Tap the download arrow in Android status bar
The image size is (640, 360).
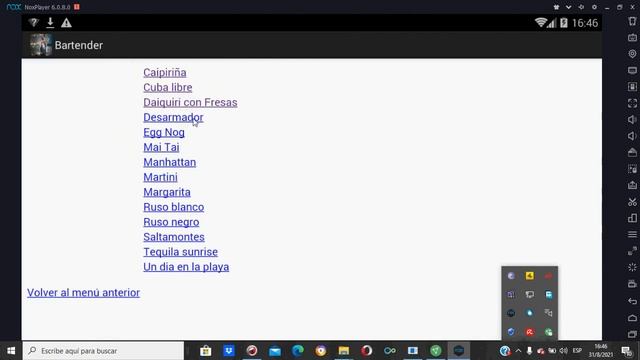pos(50,22)
